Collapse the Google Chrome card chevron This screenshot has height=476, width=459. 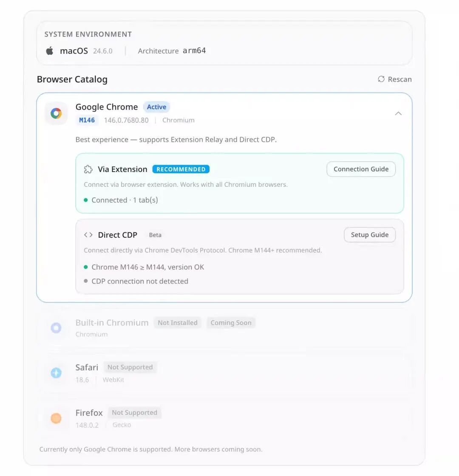(x=398, y=113)
